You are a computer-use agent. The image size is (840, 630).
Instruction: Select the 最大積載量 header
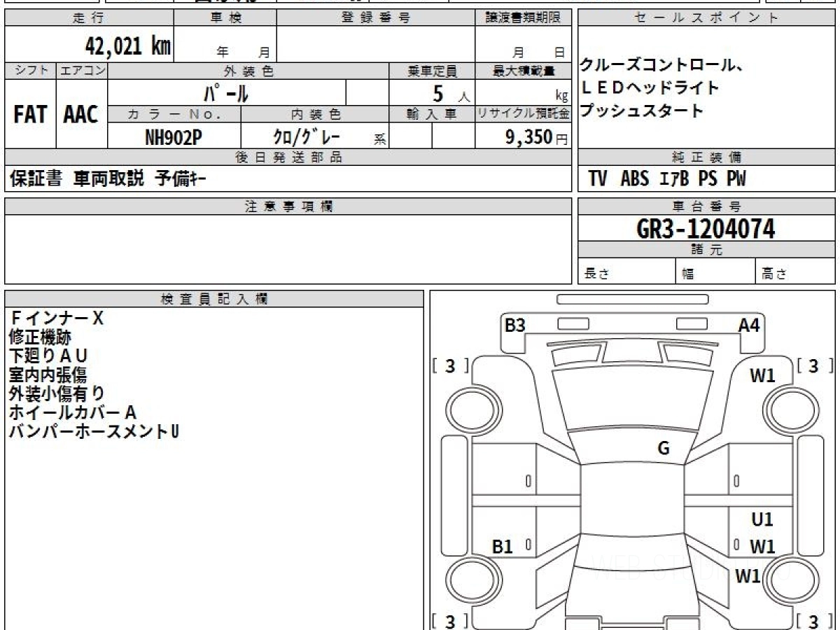click(x=524, y=71)
